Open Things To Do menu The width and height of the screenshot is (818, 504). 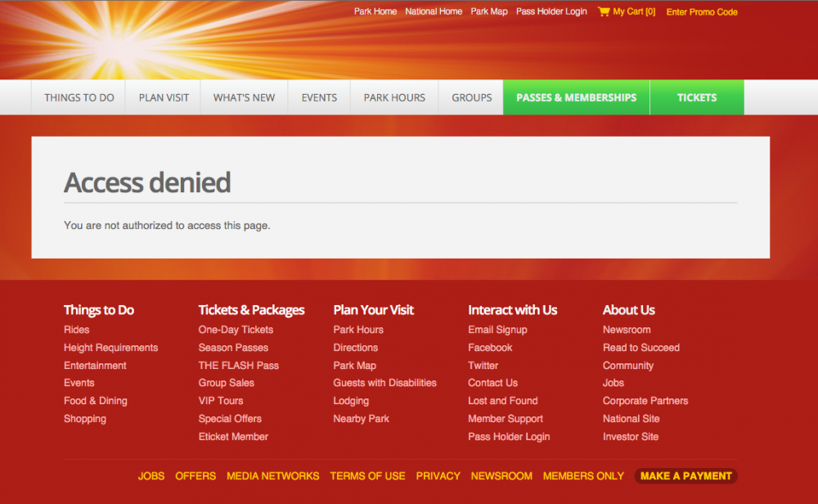click(79, 97)
